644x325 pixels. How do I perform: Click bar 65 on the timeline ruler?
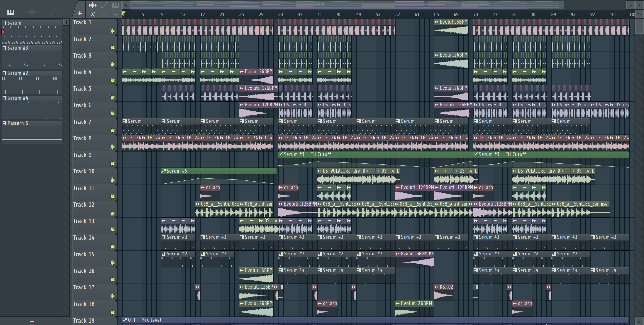coord(436,15)
